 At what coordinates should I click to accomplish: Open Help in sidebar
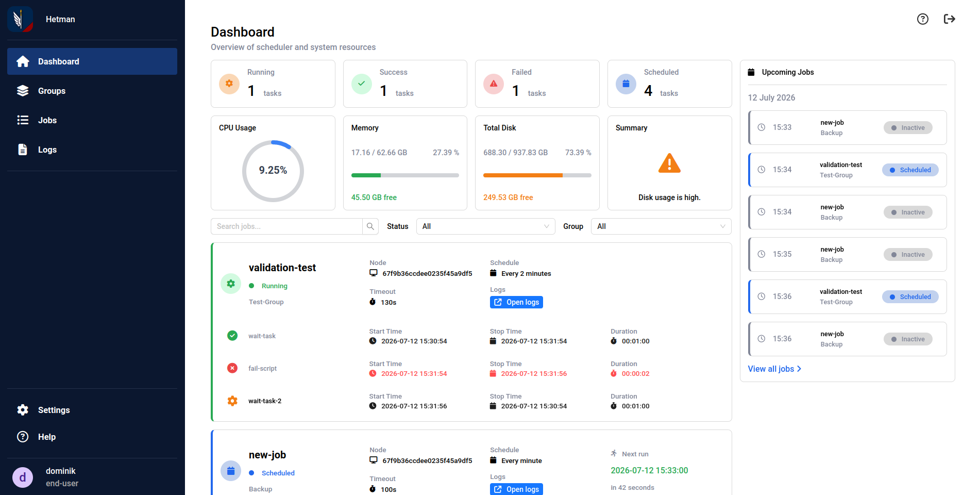(x=92, y=437)
